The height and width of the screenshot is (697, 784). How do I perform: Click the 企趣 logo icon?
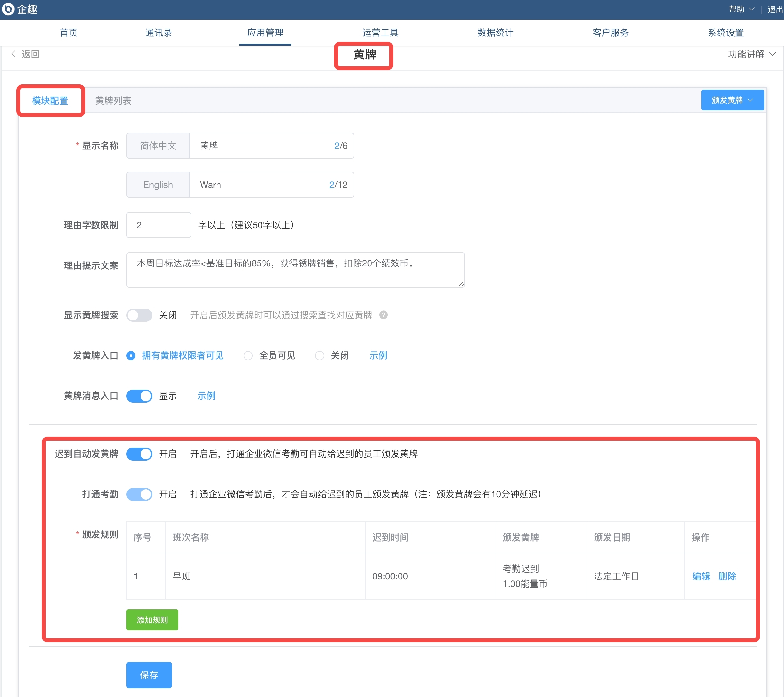point(8,9)
